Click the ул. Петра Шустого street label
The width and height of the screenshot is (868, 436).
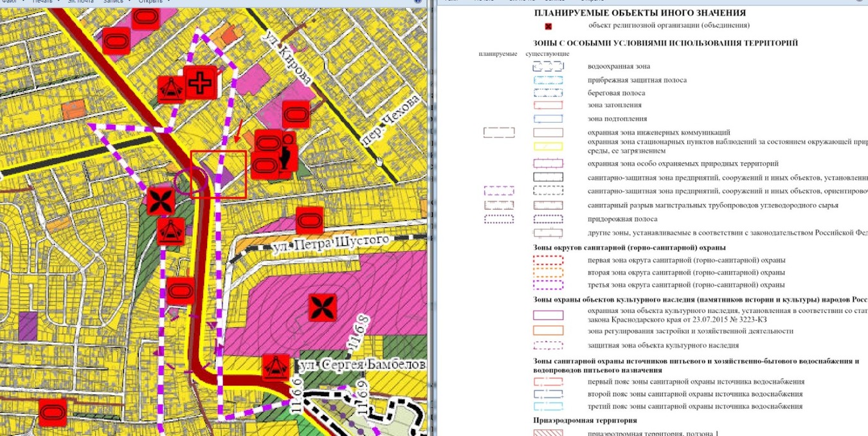tap(330, 243)
